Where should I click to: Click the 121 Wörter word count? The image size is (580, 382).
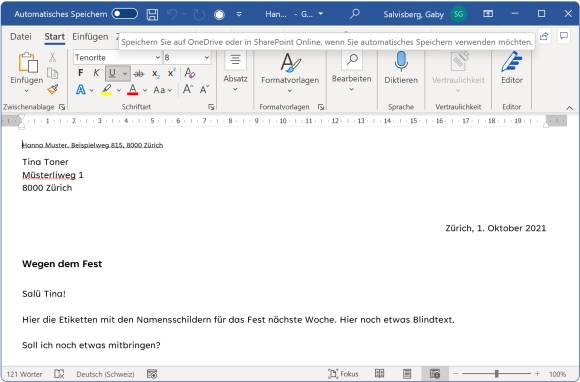(x=24, y=374)
